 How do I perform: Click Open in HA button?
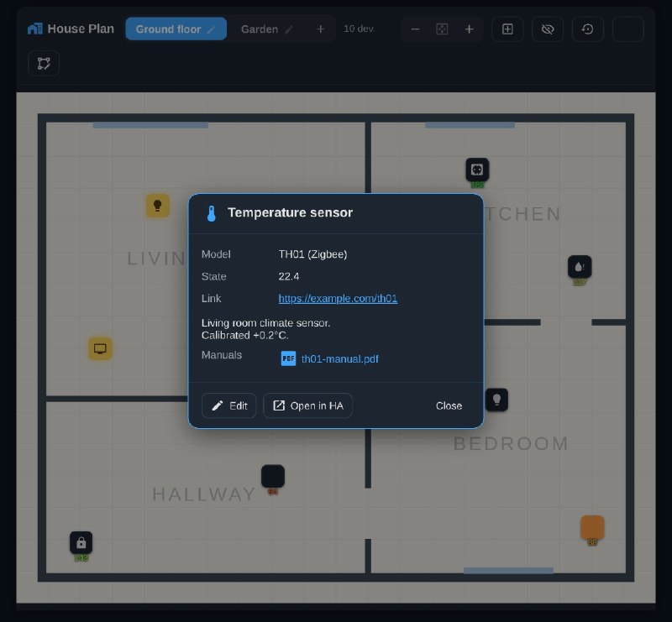tap(307, 405)
